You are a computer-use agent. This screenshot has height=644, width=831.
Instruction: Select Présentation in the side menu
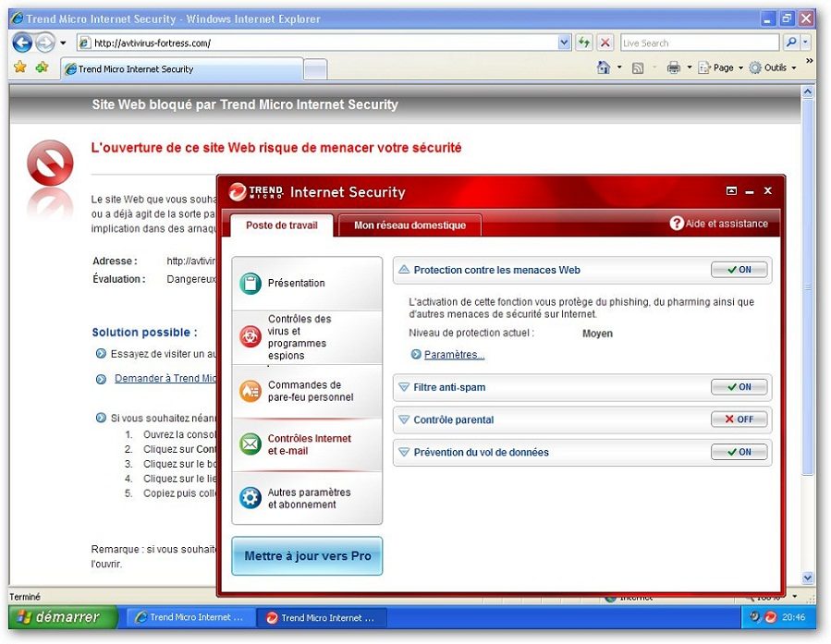[307, 284]
